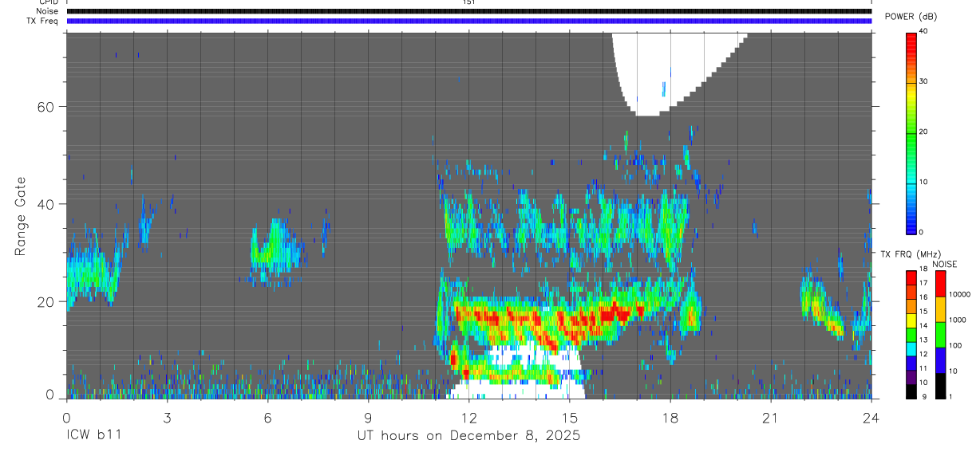Click the 30 tick on the power colorbar
Screen dimensions: 980x452
coord(924,81)
